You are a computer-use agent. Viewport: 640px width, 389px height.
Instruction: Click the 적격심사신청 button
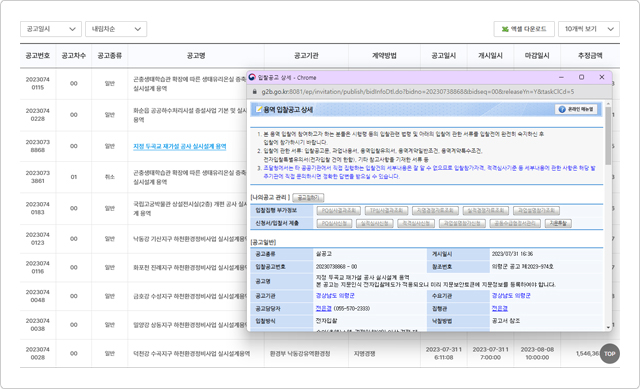click(x=416, y=223)
